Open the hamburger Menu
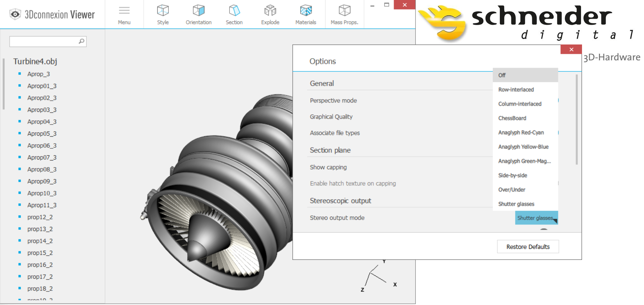644x305 pixels. [x=124, y=15]
